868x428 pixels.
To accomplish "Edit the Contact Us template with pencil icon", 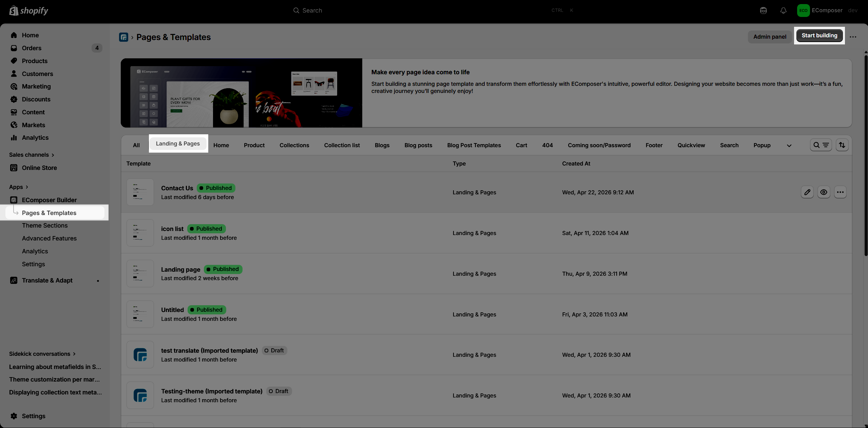I will coord(807,192).
